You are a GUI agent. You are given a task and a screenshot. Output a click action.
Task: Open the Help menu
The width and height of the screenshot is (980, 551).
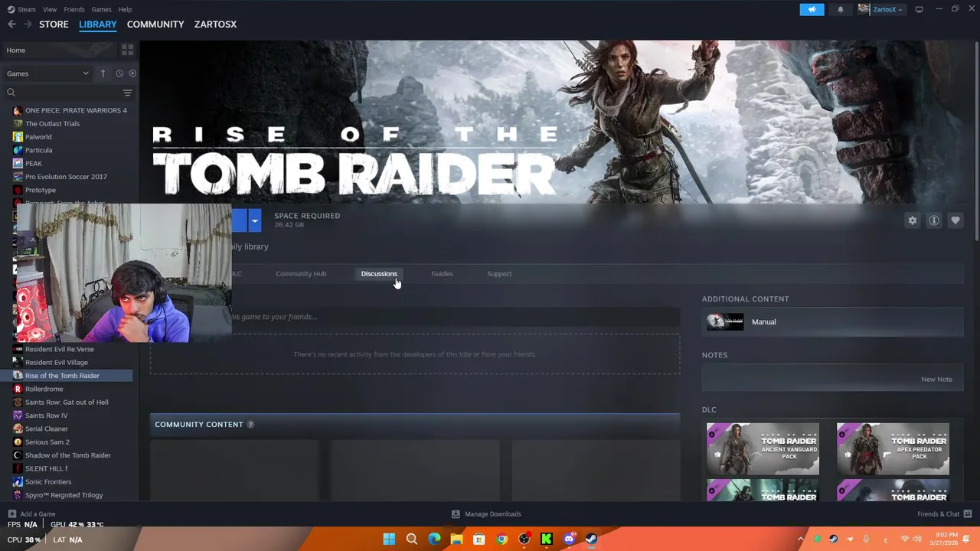125,9
